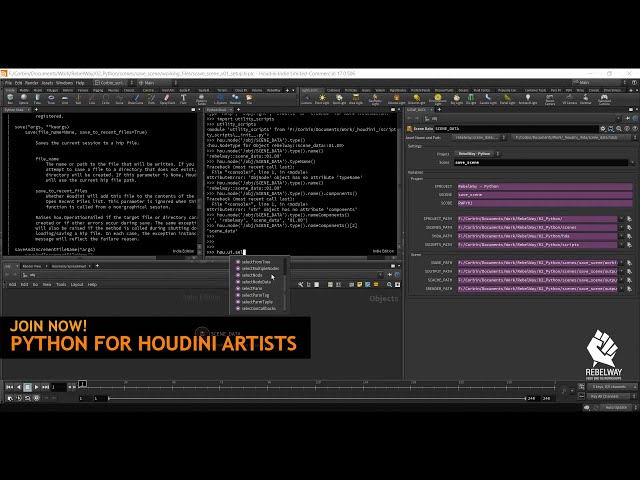Select the Torus shelf tool
The width and height of the screenshot is (640, 480).
pos(51,98)
